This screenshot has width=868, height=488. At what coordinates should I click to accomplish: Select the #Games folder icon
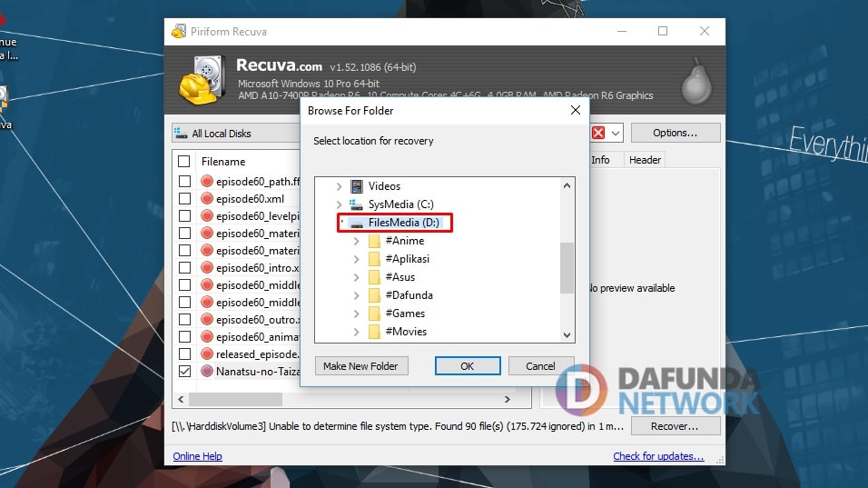374,314
